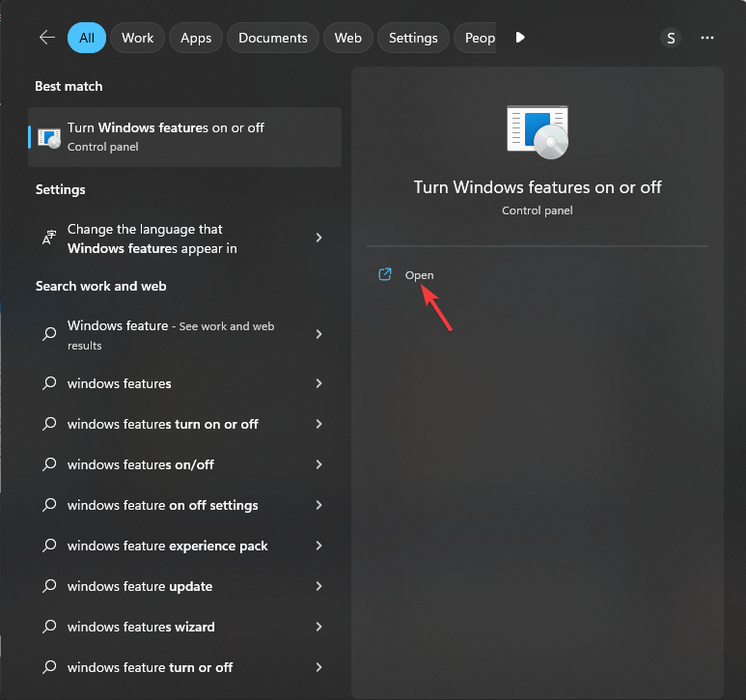Click search icon beside windows features on/off
This screenshot has width=746, height=700.
(x=49, y=464)
